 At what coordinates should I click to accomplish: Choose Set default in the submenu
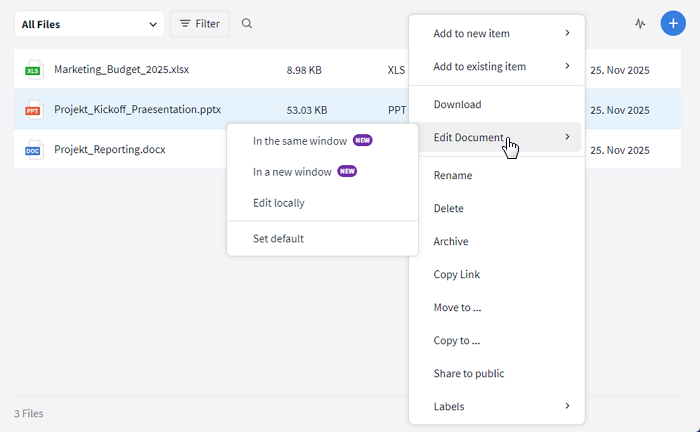(x=278, y=239)
